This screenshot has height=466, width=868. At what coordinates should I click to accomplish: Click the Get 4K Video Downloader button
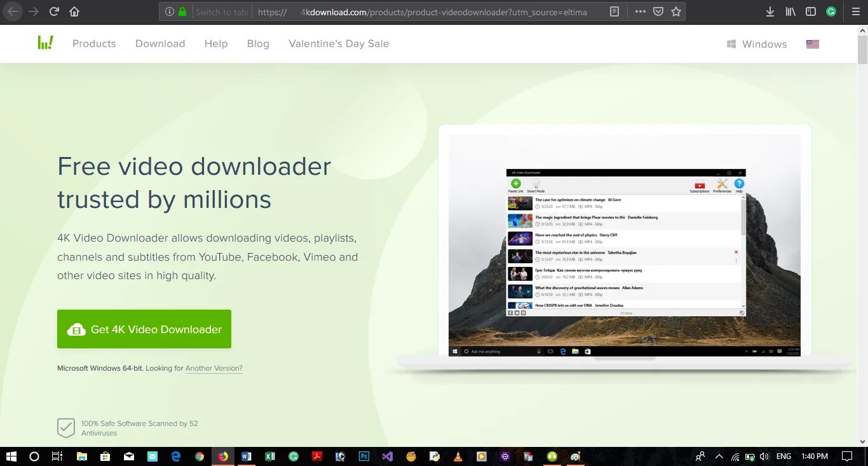[144, 329]
